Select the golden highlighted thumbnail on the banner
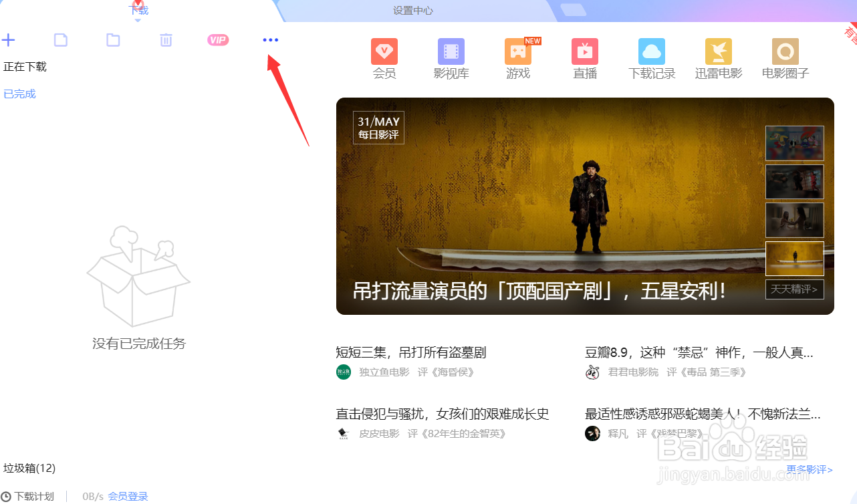 tap(795, 259)
